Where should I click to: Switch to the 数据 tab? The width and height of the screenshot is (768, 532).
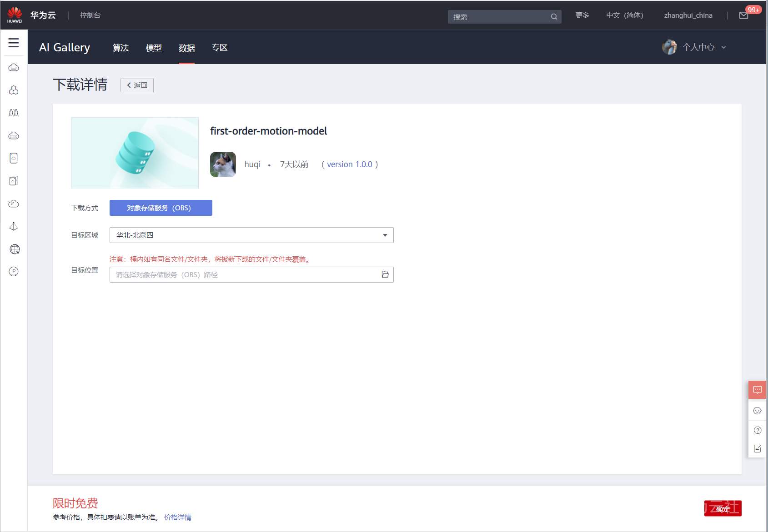(x=186, y=48)
